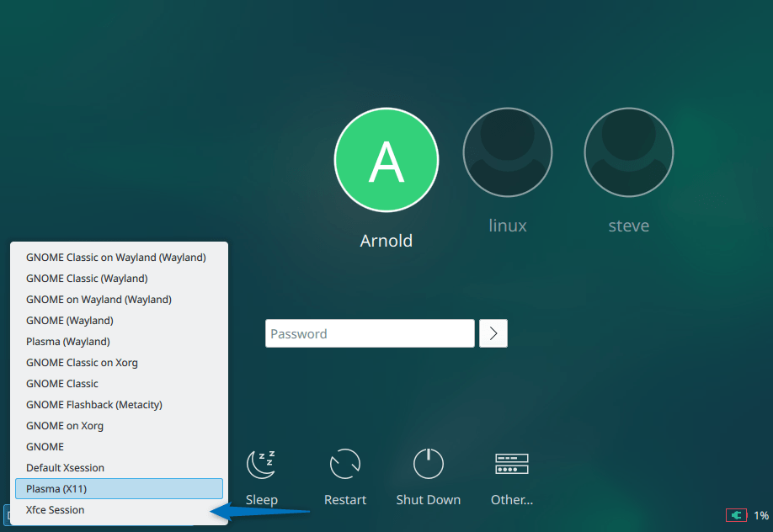Open the Other... power options
Viewport: 773px width, 532px height.
(x=511, y=464)
